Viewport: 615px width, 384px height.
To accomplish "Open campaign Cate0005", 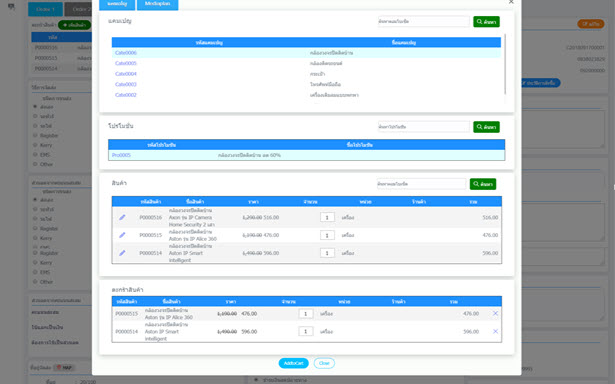I will (x=126, y=63).
